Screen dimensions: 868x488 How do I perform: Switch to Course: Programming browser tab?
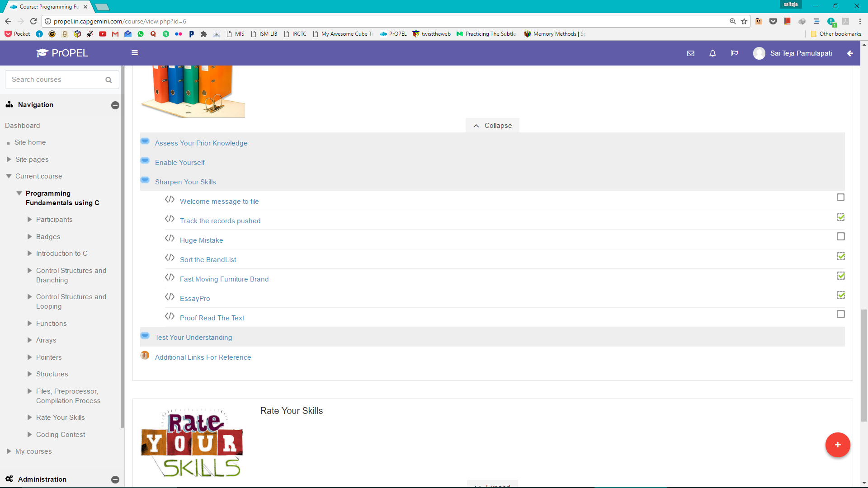click(49, 7)
